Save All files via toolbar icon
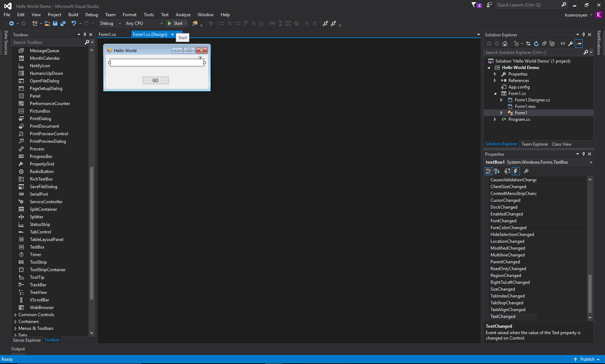Viewport: 605px width, 364px height. coord(63,23)
